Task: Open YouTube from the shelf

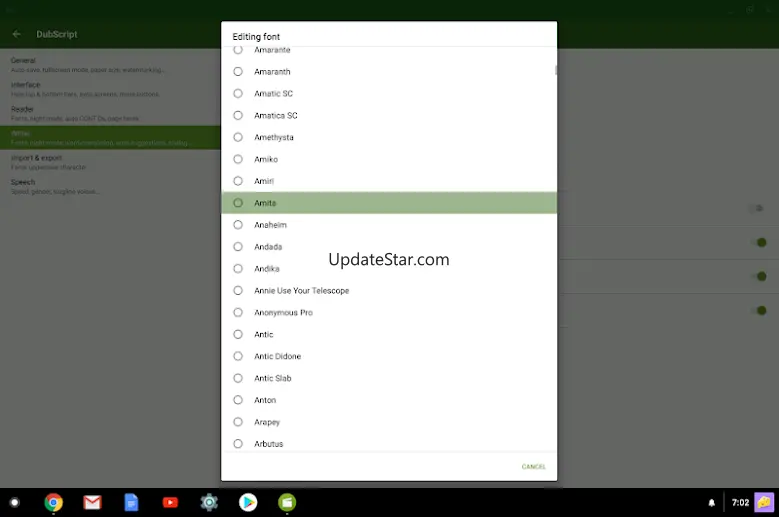Action: tap(170, 502)
